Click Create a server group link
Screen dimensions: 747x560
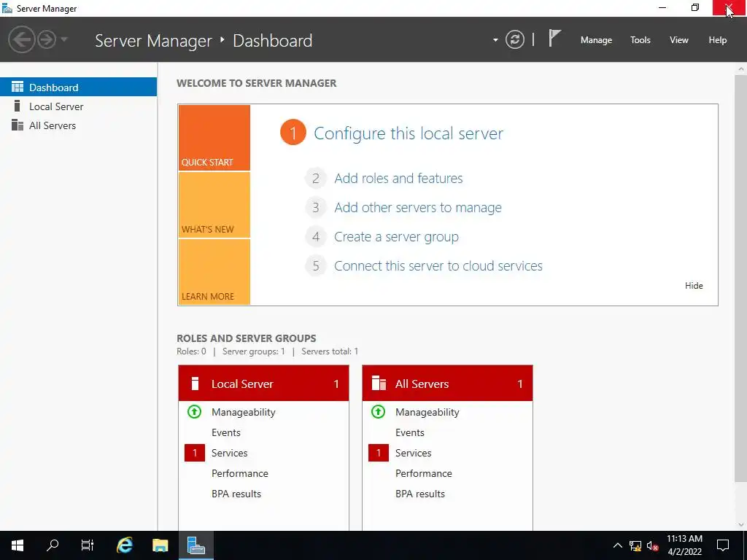click(396, 237)
